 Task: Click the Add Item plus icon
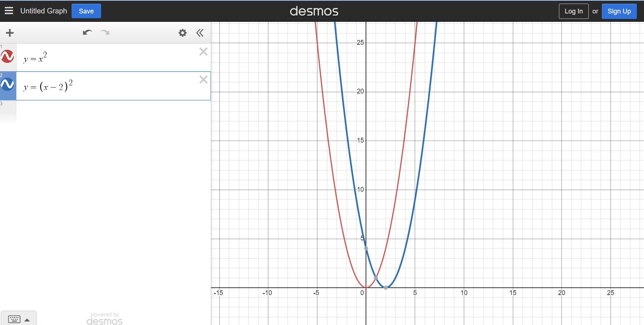10,33
